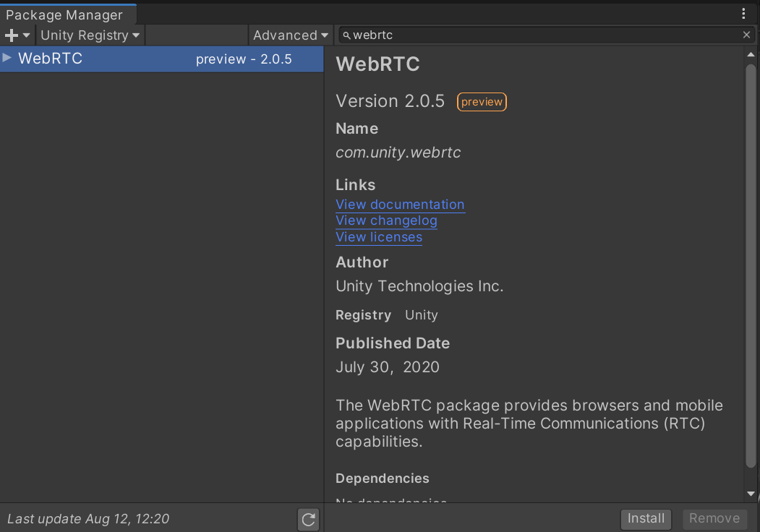Click the Remove button
This screenshot has height=532, width=760.
point(714,519)
